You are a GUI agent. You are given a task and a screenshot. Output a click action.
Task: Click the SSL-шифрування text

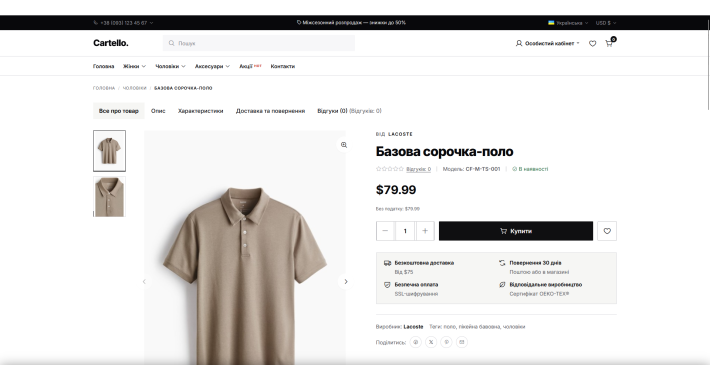pyautogui.click(x=416, y=294)
